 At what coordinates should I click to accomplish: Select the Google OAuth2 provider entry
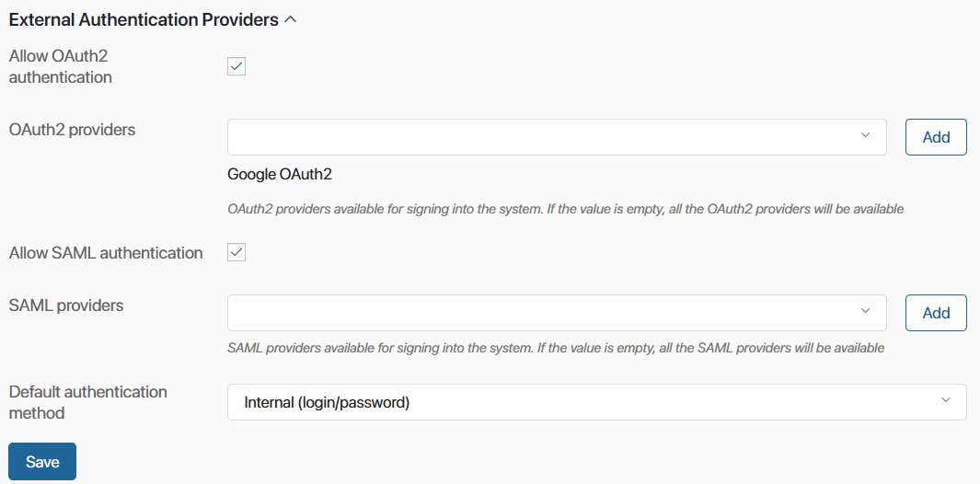[x=280, y=175]
